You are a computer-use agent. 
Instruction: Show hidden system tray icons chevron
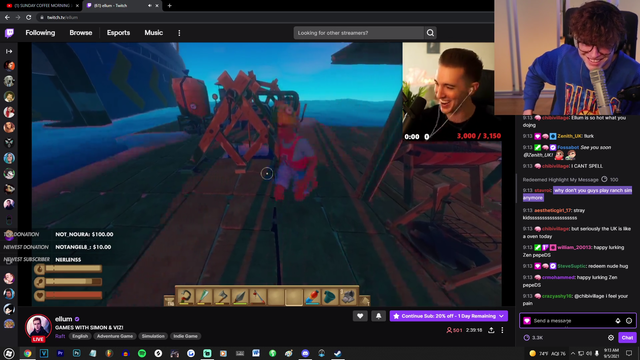point(573,353)
